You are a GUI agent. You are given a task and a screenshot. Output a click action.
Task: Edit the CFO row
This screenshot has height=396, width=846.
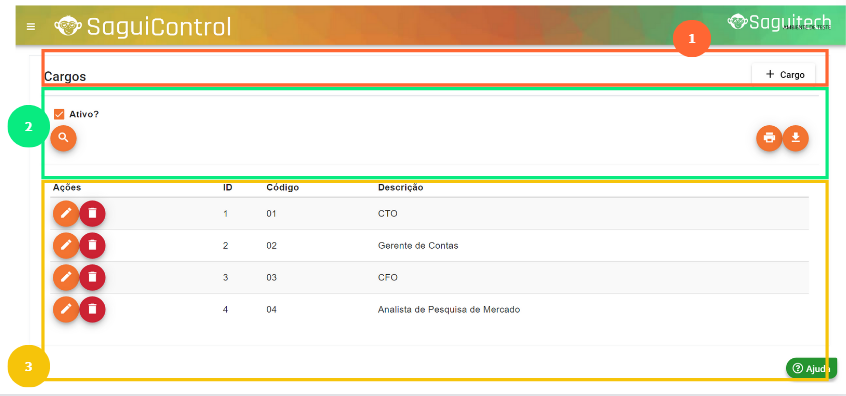(x=66, y=277)
